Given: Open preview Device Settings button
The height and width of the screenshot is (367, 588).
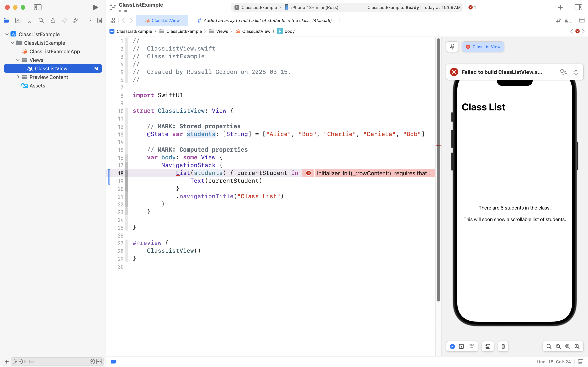Looking at the screenshot, I should (488, 346).
